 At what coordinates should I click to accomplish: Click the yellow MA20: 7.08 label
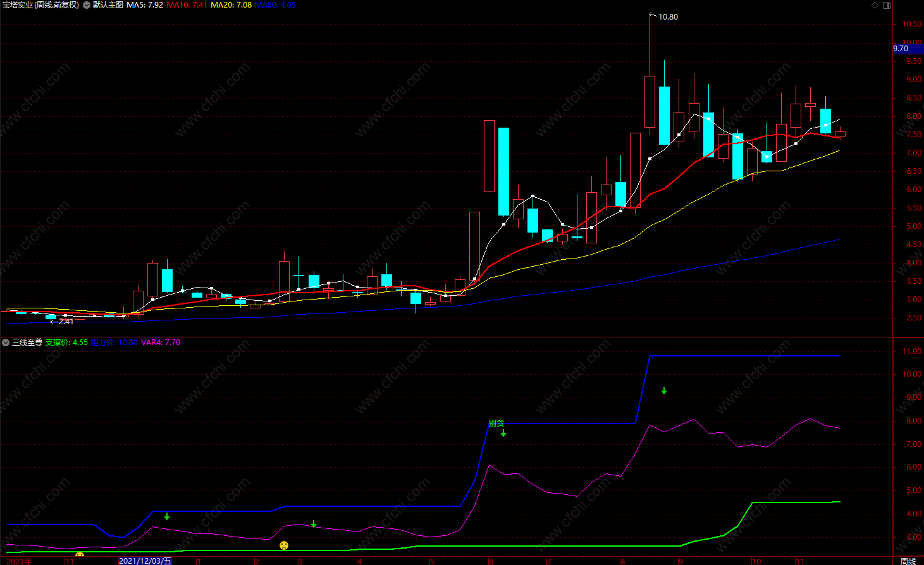(x=231, y=5)
